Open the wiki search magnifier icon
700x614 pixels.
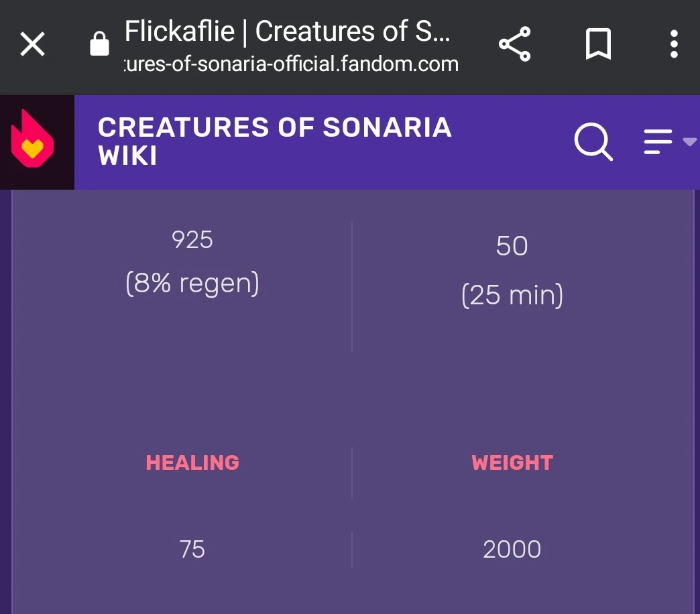click(593, 142)
